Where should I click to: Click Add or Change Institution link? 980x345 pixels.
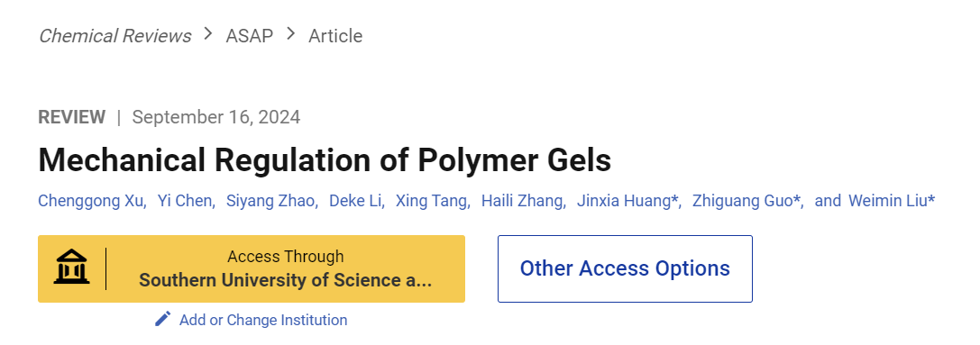click(263, 320)
